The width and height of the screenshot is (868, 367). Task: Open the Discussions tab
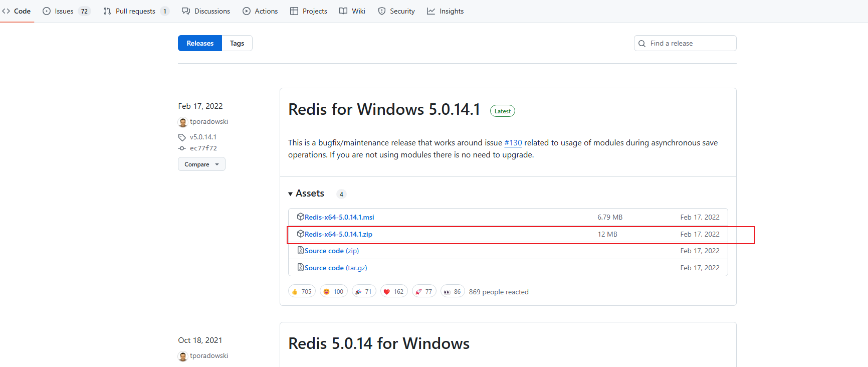point(206,11)
